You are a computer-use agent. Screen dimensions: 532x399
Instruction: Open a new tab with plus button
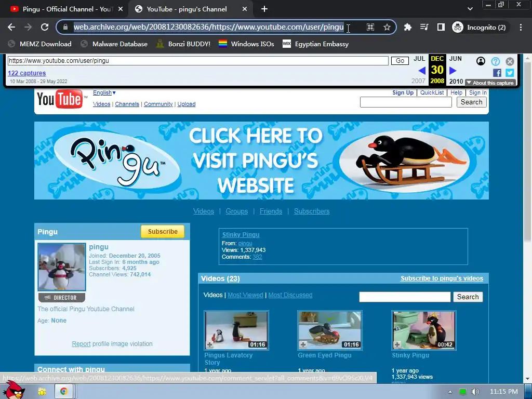click(264, 9)
